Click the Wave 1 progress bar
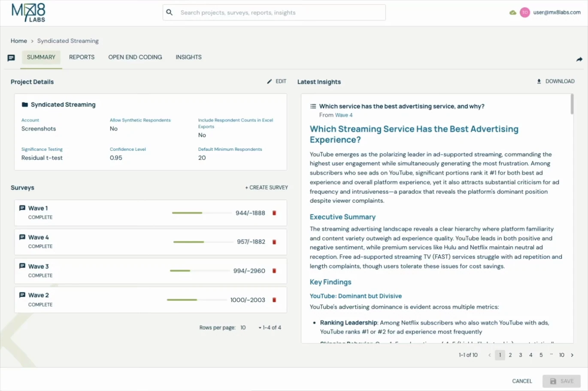Viewport: 588px width, 391px height. pos(202,213)
